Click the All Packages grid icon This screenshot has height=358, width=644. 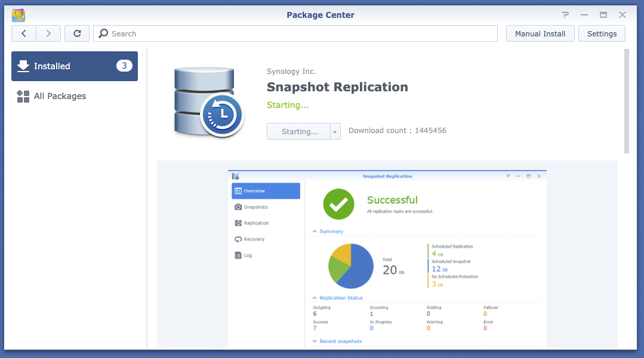[23, 97]
